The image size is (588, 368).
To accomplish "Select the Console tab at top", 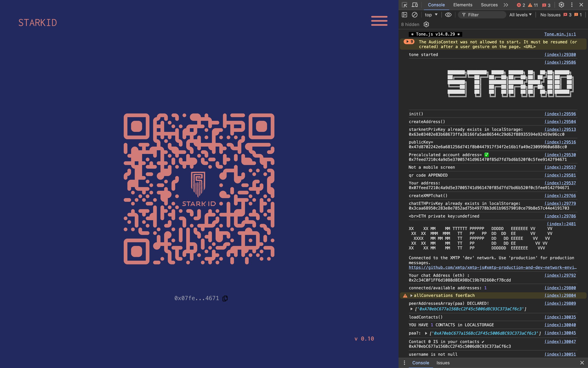I will tap(436, 5).
